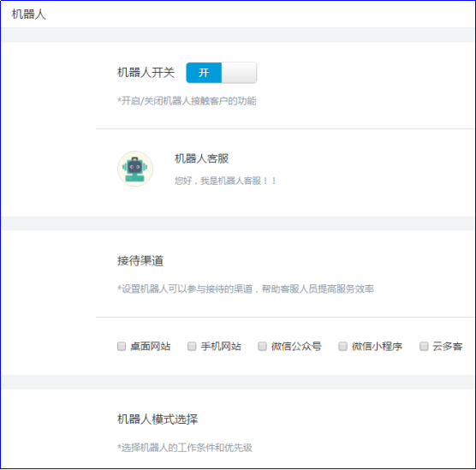Click the robot customer service avatar
The width and height of the screenshot is (476, 470).
click(x=135, y=169)
